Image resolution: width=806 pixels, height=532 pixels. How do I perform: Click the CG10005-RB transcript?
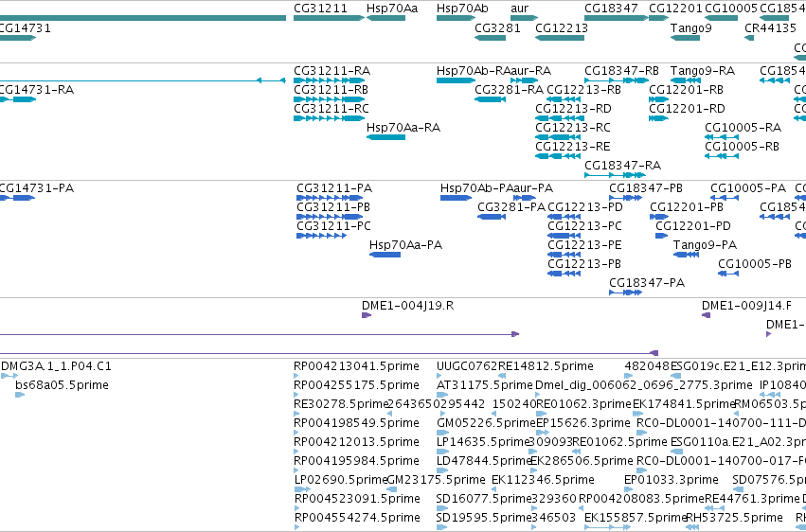pos(721,156)
